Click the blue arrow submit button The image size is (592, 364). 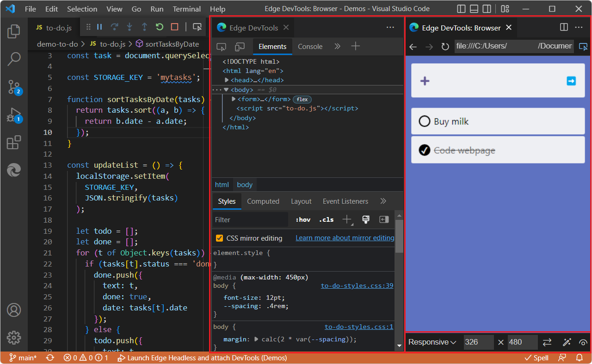point(571,81)
